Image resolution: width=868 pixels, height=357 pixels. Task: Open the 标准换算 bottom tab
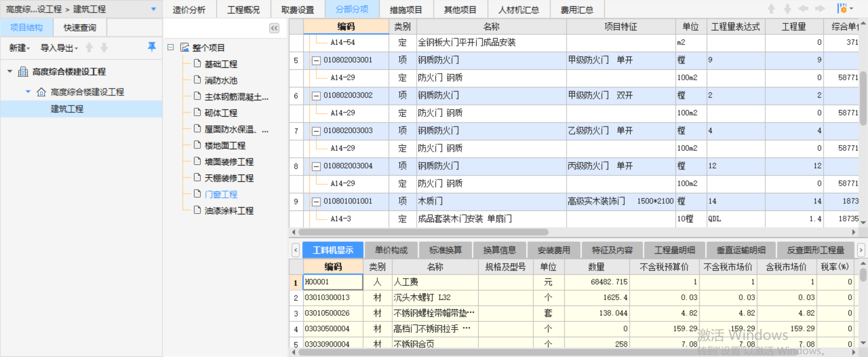coord(445,250)
